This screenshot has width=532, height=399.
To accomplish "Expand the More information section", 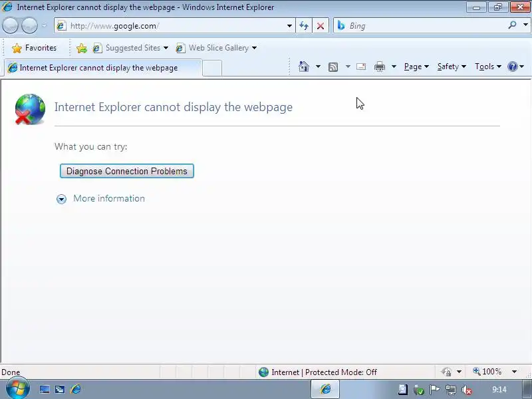I will point(100,198).
